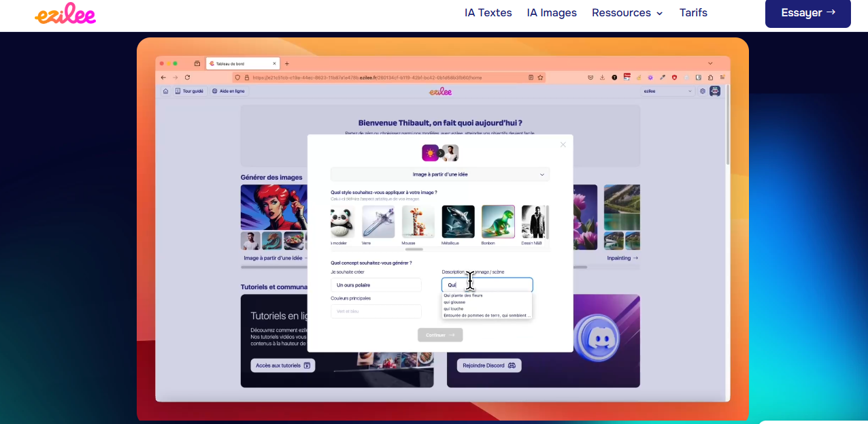
Task: Click the style list horizontal scrollbar
Action: coord(414,250)
